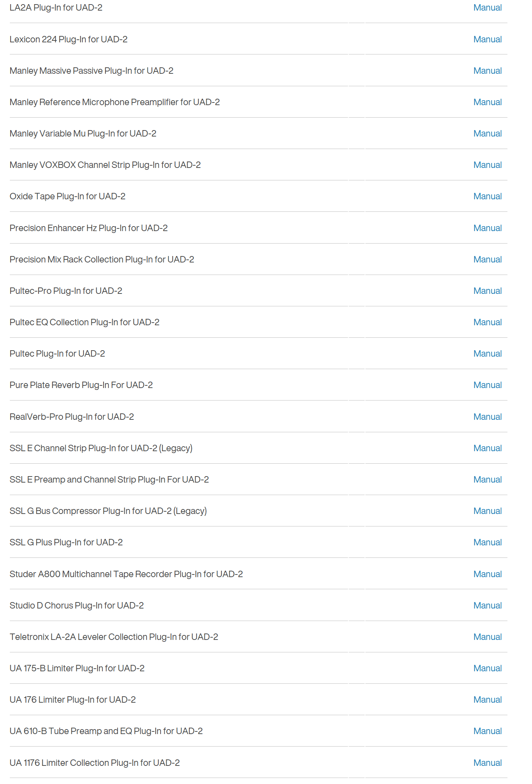Screen dimensions: 532x784
Task: Open Studer A800 Tape Recorder manual
Action: click(487, 574)
